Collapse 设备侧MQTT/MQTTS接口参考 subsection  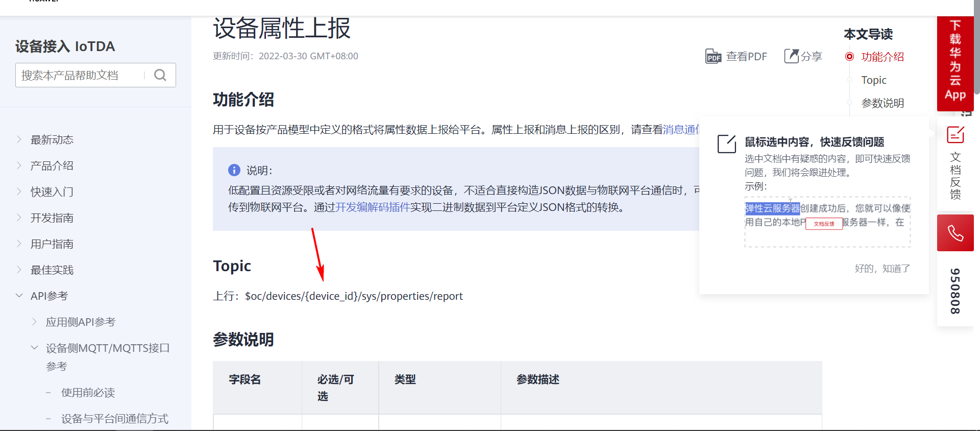pyautogui.click(x=34, y=348)
